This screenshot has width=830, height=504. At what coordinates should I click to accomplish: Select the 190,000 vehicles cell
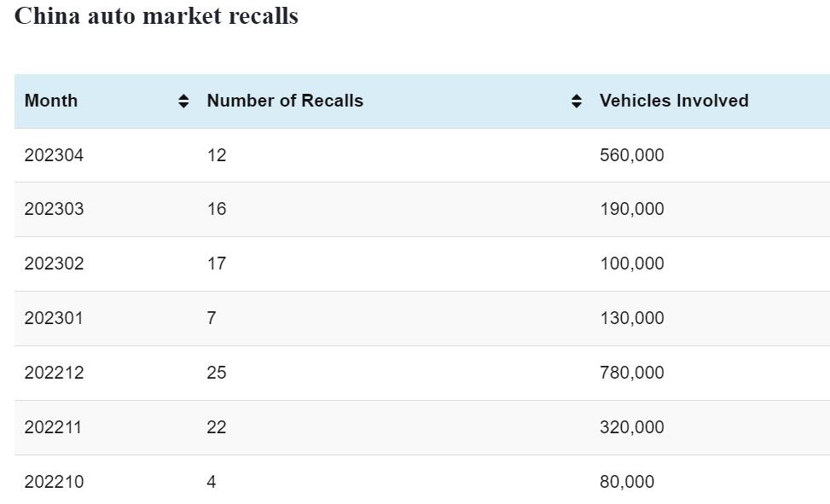631,210
